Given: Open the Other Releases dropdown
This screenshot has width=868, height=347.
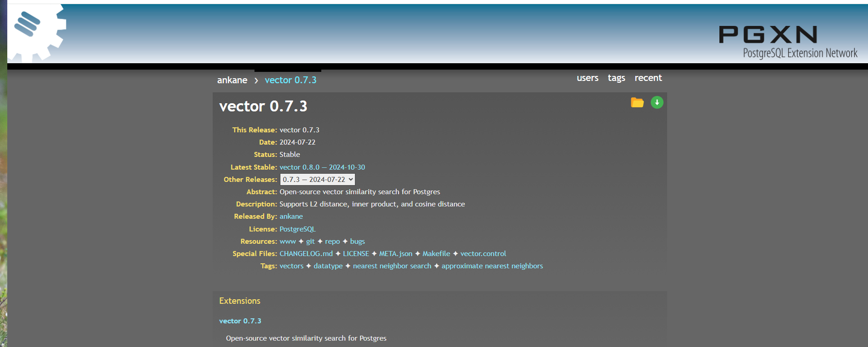Looking at the screenshot, I should 317,180.
